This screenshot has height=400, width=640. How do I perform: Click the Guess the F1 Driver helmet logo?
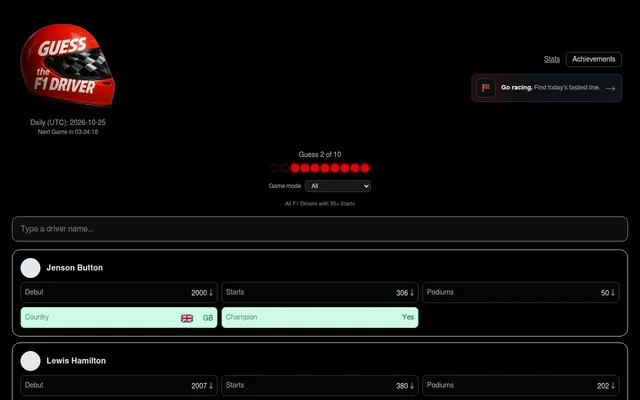point(68,65)
